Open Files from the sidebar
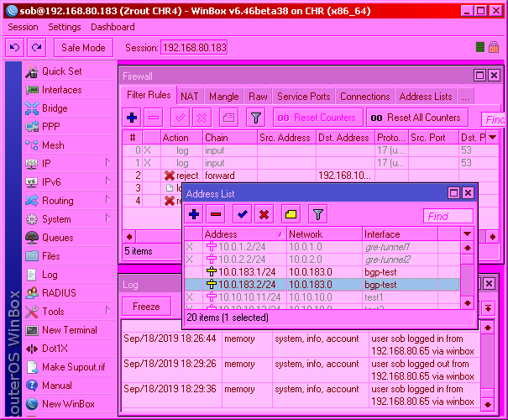This screenshot has height=420, width=508. (70, 256)
